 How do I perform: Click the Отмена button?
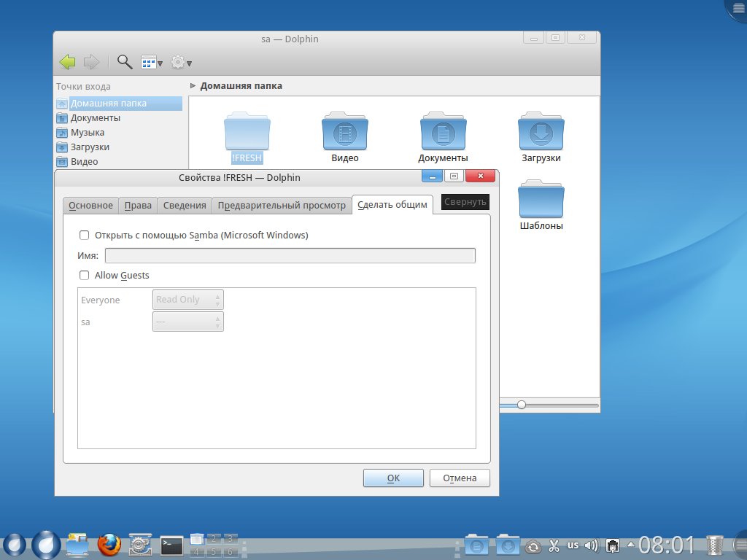tap(460, 478)
